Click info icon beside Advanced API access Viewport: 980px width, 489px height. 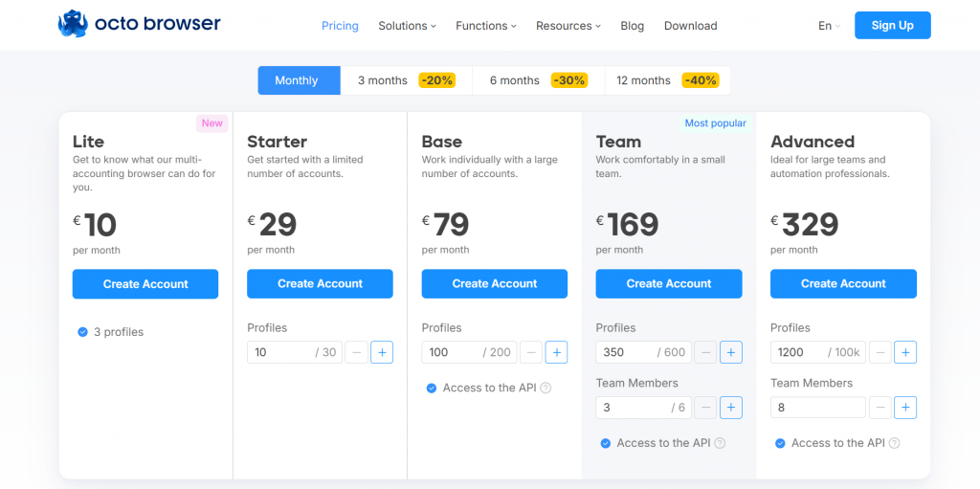[894, 443]
